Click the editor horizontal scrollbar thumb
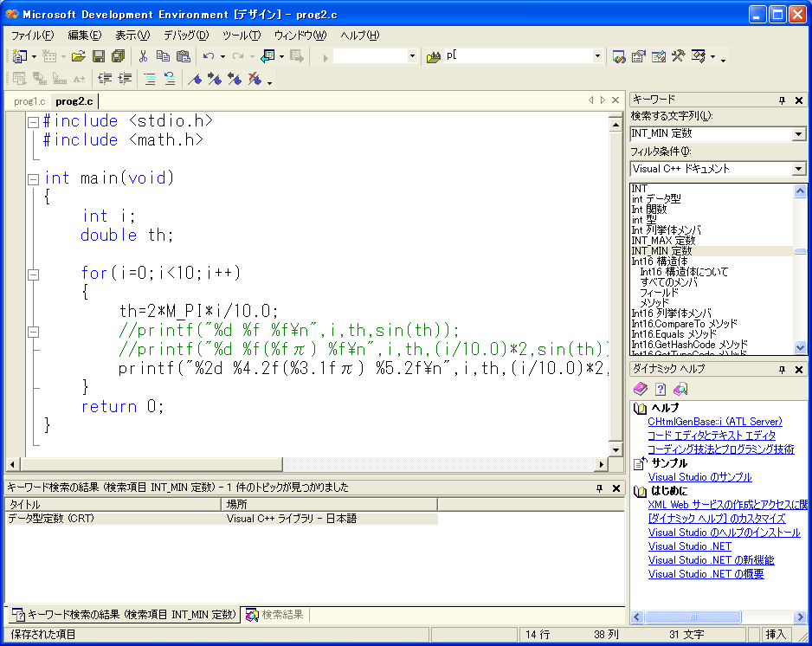Viewport: 812px width, 646px height. [x=151, y=464]
